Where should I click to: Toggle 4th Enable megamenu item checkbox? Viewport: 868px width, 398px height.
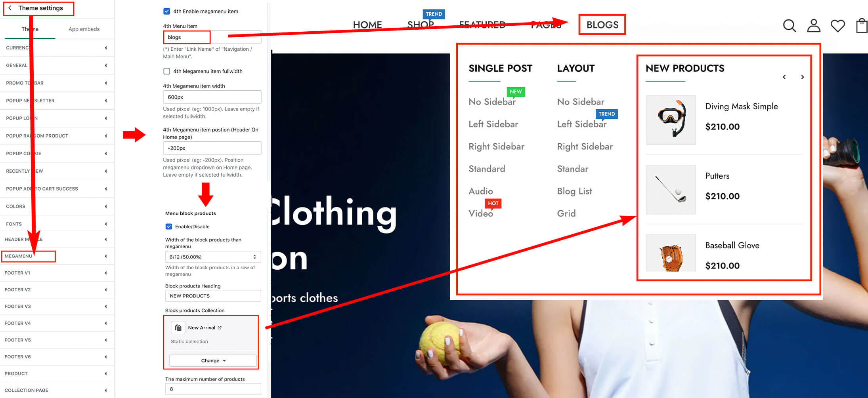pos(167,11)
